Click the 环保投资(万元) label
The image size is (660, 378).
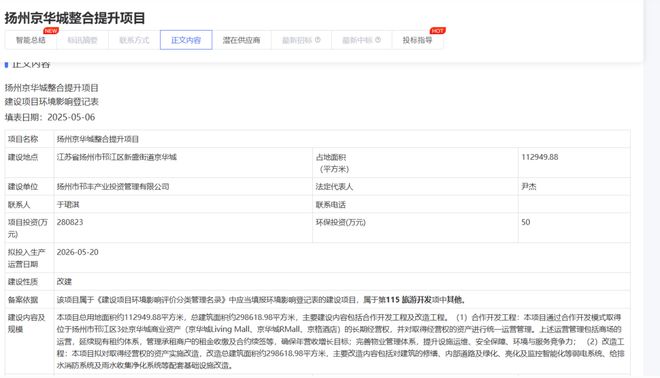click(341, 222)
